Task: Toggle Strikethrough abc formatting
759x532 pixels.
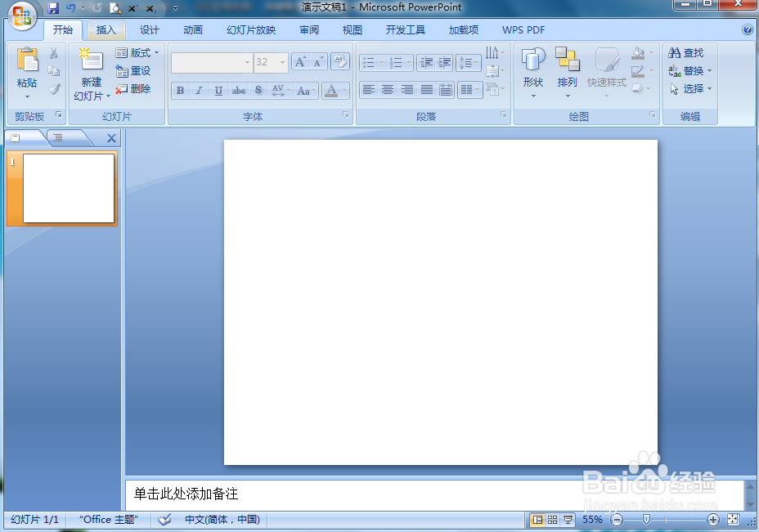Action: click(x=238, y=91)
